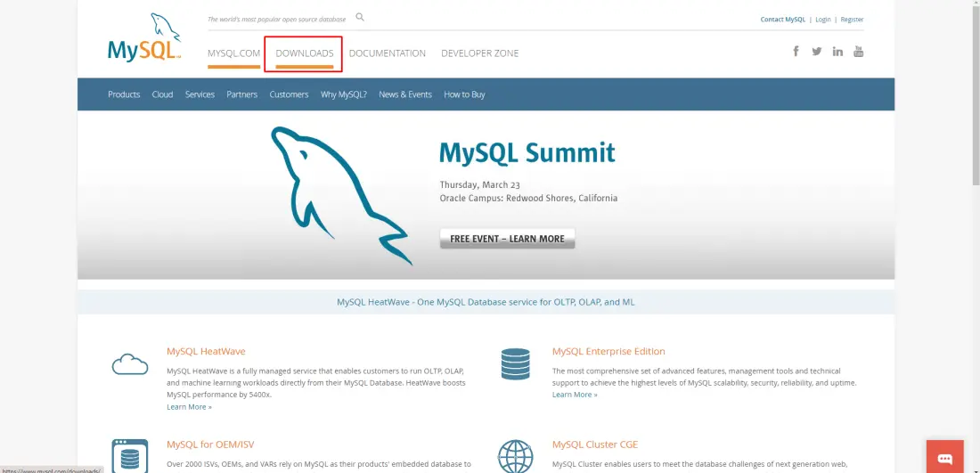Click FREE EVENT – LEARN MORE button
Screen dimensions: 980x473
508,239
